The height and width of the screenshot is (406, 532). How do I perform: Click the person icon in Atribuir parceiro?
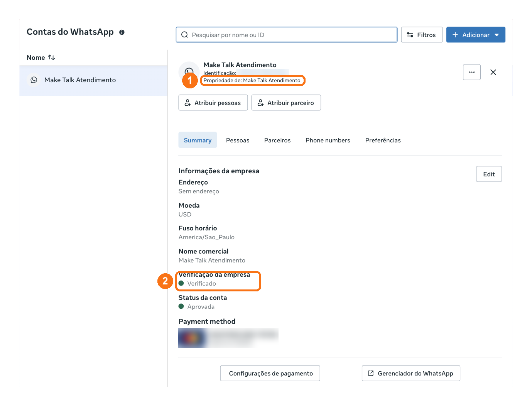[260, 103]
